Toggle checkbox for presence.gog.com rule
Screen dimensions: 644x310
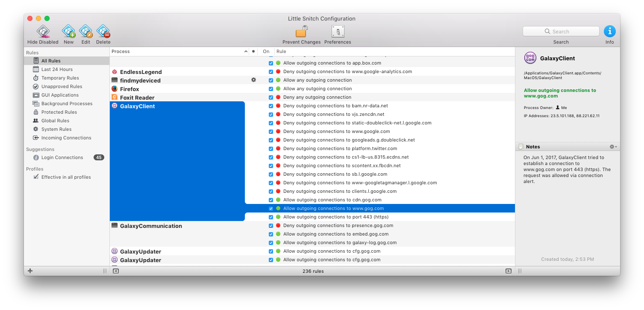[x=271, y=226]
